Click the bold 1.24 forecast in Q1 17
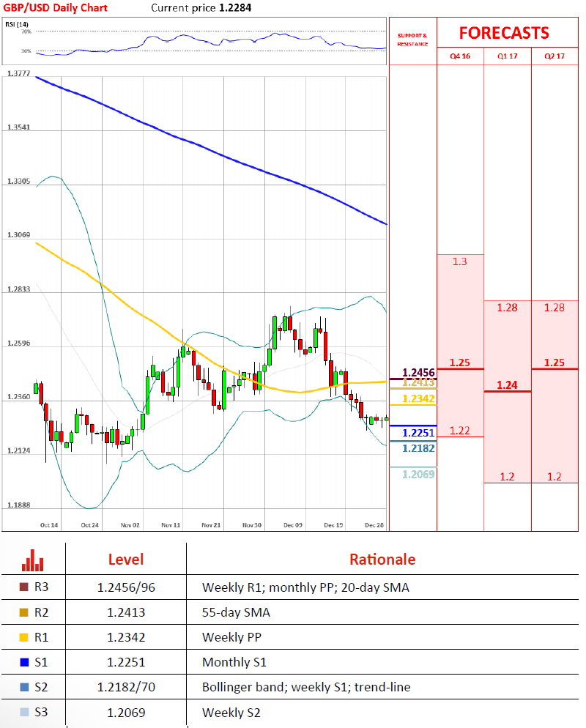 [507, 385]
